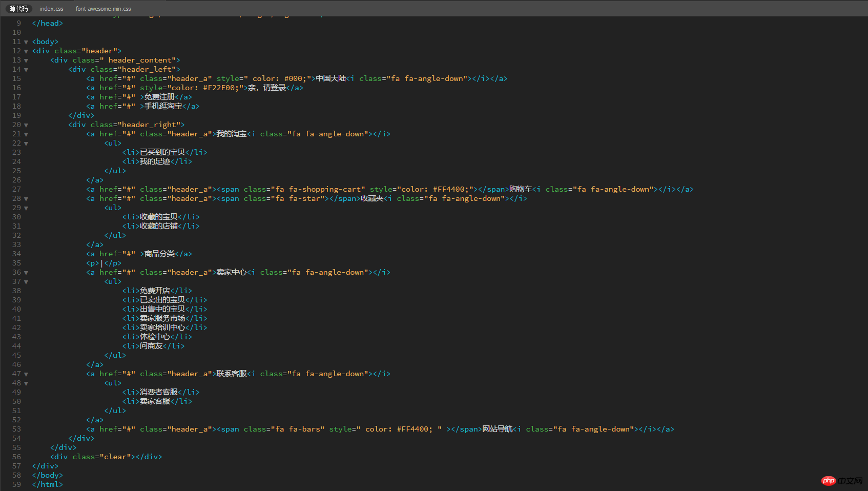This screenshot has height=491, width=868.
Task: Click the list item 已卖出的宝贝
Action: (x=162, y=300)
